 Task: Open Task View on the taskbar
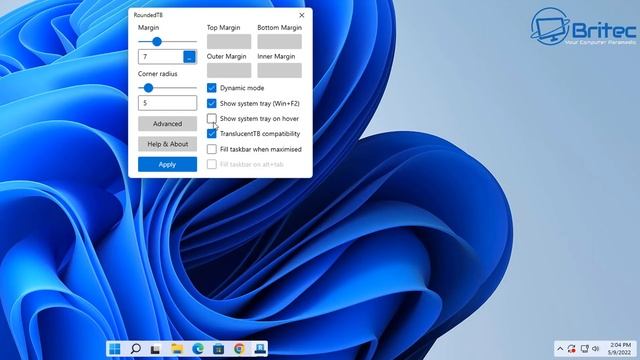(x=156, y=349)
